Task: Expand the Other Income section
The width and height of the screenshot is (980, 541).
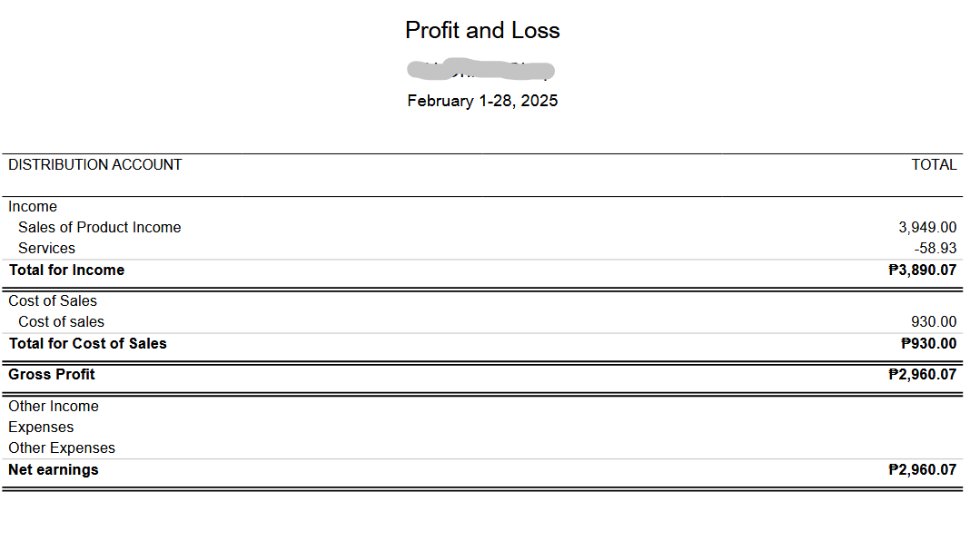Action: coord(54,407)
